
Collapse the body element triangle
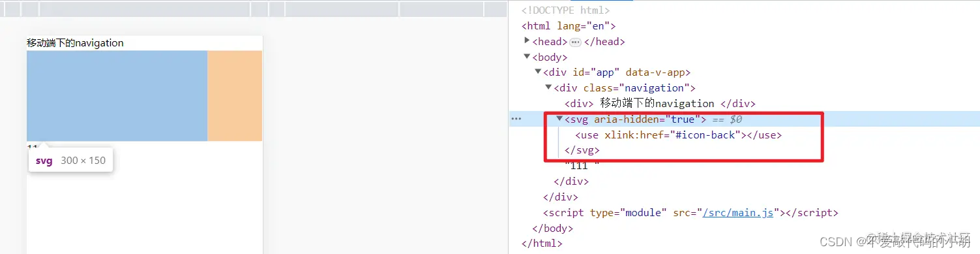point(527,57)
